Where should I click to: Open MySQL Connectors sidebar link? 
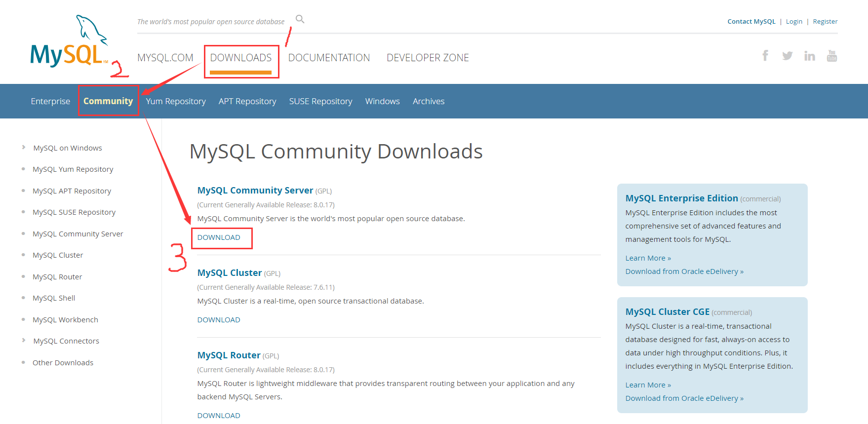tap(66, 341)
